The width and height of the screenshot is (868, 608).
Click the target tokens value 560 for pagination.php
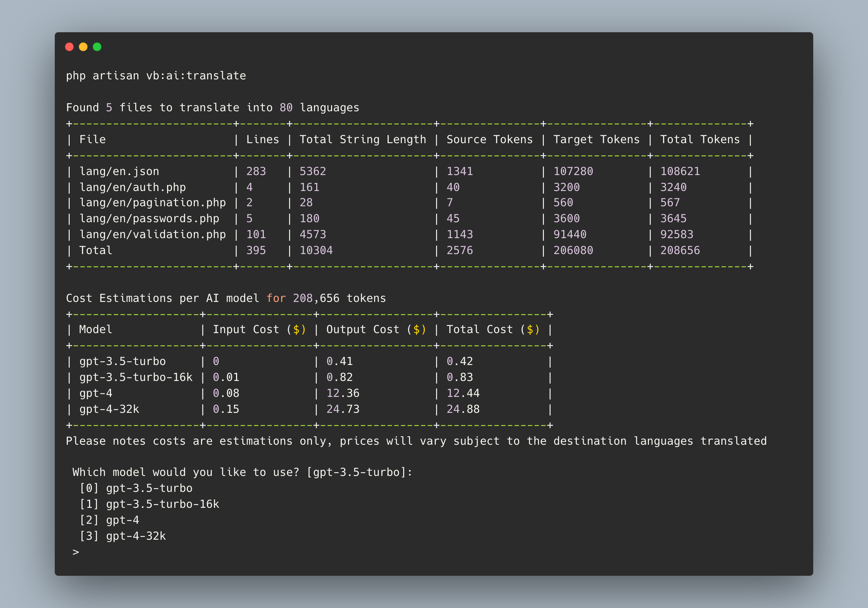pos(563,203)
